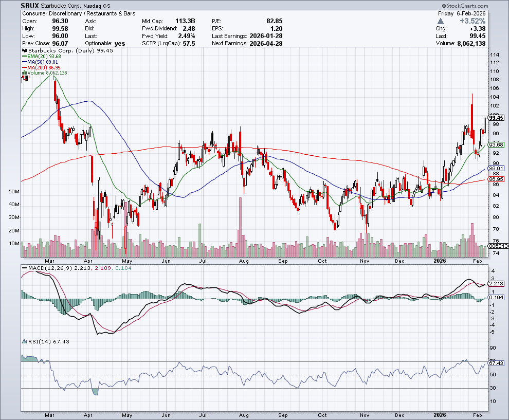Click the Fwd Yield value 2.49%

tap(187, 36)
